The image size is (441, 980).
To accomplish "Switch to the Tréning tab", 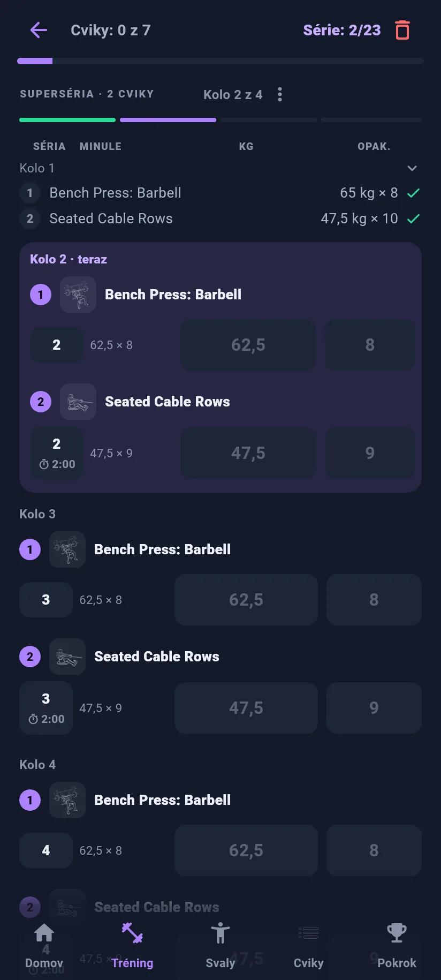I will click(x=132, y=945).
